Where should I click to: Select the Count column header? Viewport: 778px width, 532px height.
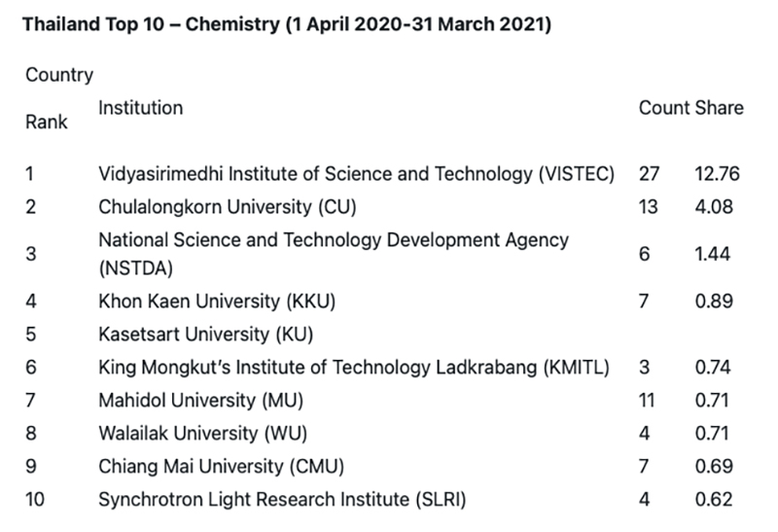[x=663, y=108]
